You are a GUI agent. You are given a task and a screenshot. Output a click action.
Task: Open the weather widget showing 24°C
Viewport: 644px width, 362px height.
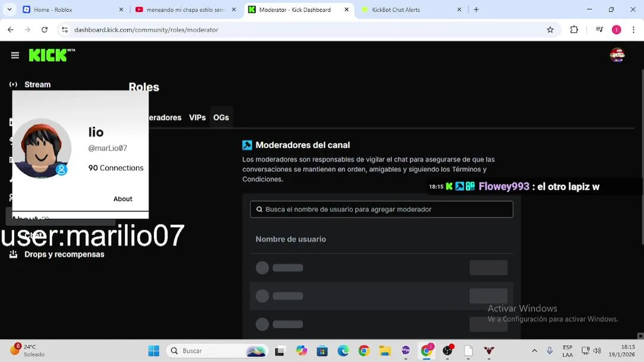[28, 350]
